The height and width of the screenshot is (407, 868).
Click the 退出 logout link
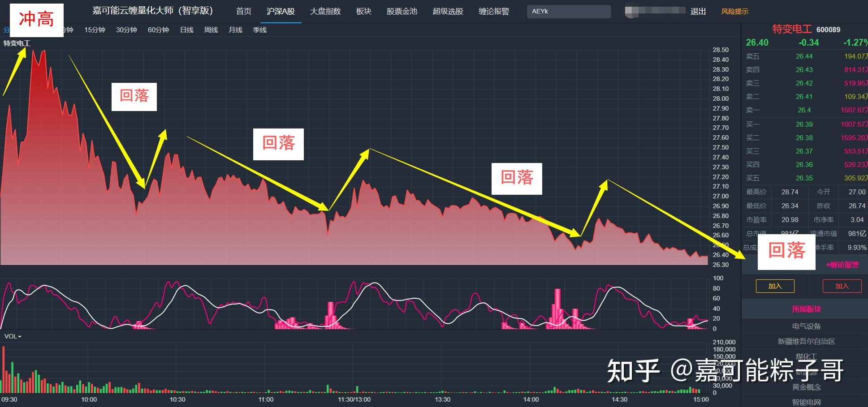[x=698, y=11]
